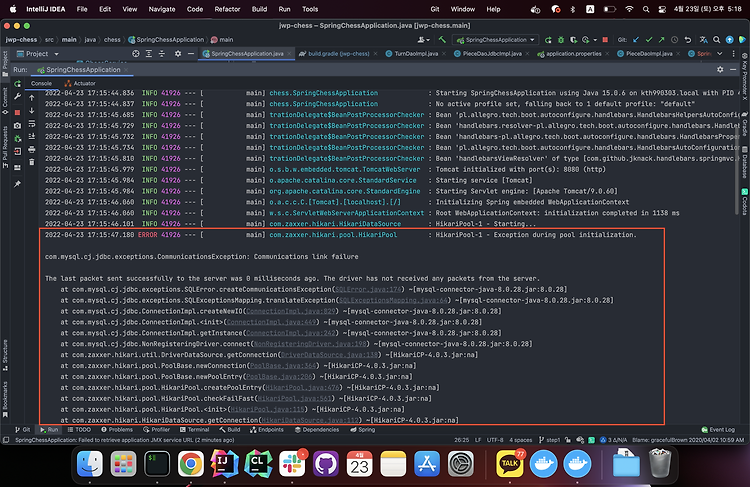This screenshot has height=487, width=750.
Task: Open Event Log
Action: coord(718,430)
